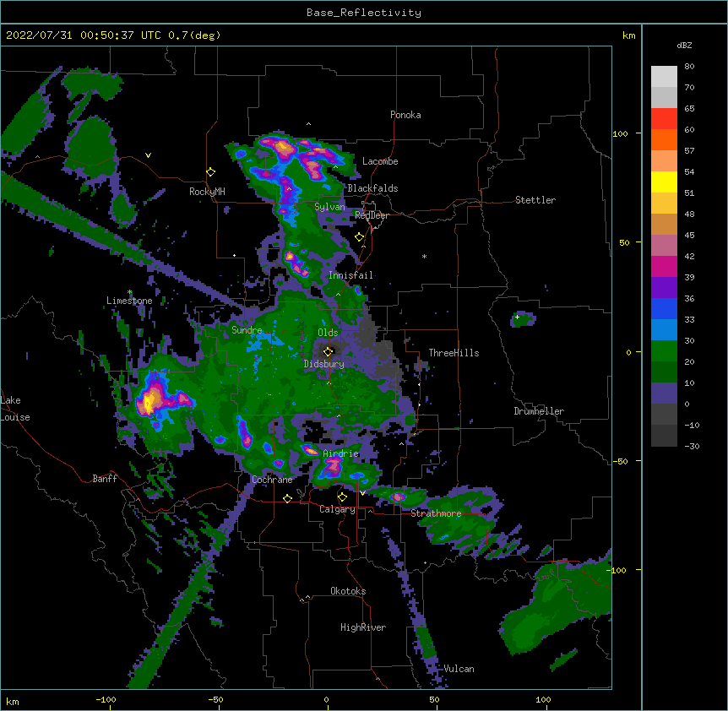Click the white asterisk marker above Limestone
728x711 pixels.
coord(129,292)
